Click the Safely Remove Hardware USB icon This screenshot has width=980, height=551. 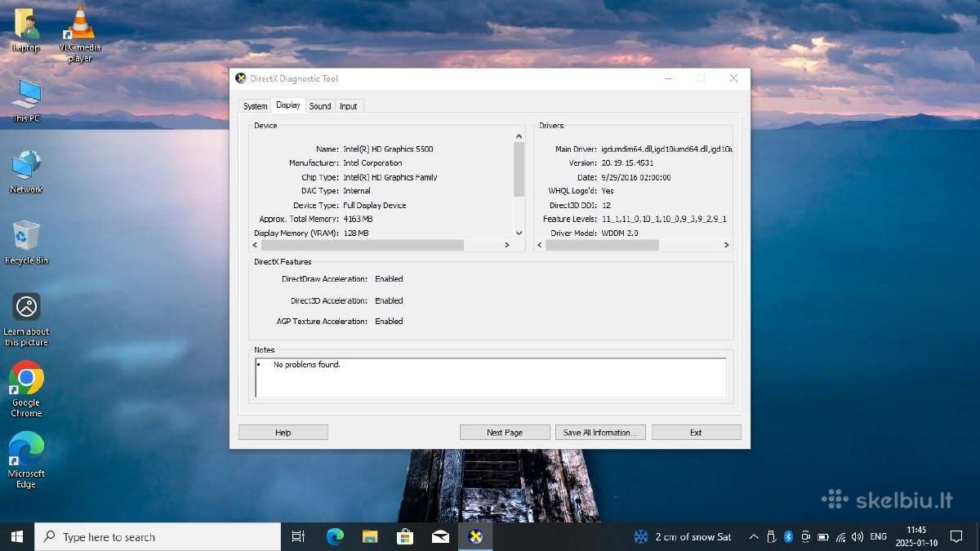(772, 536)
